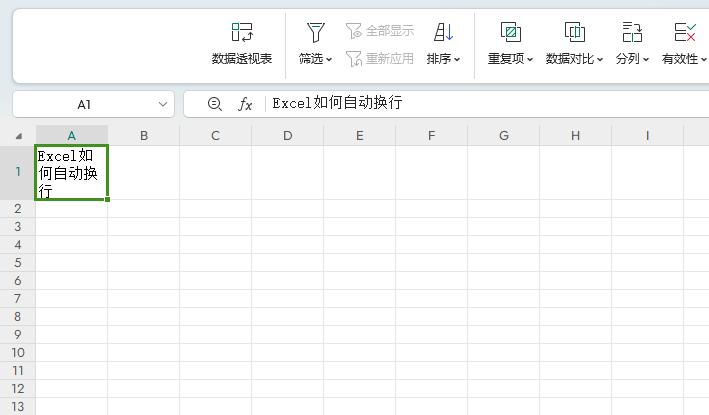Select column A header
This screenshot has height=415, width=709.
point(71,136)
